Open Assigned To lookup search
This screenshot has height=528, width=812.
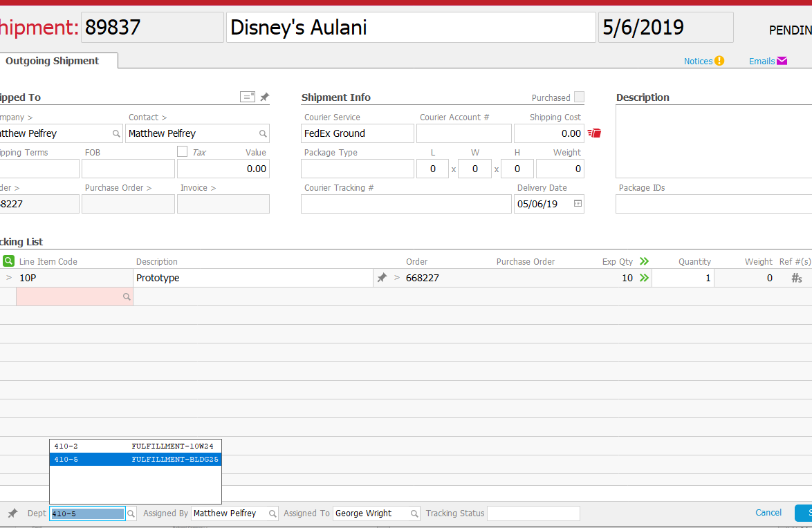point(414,513)
